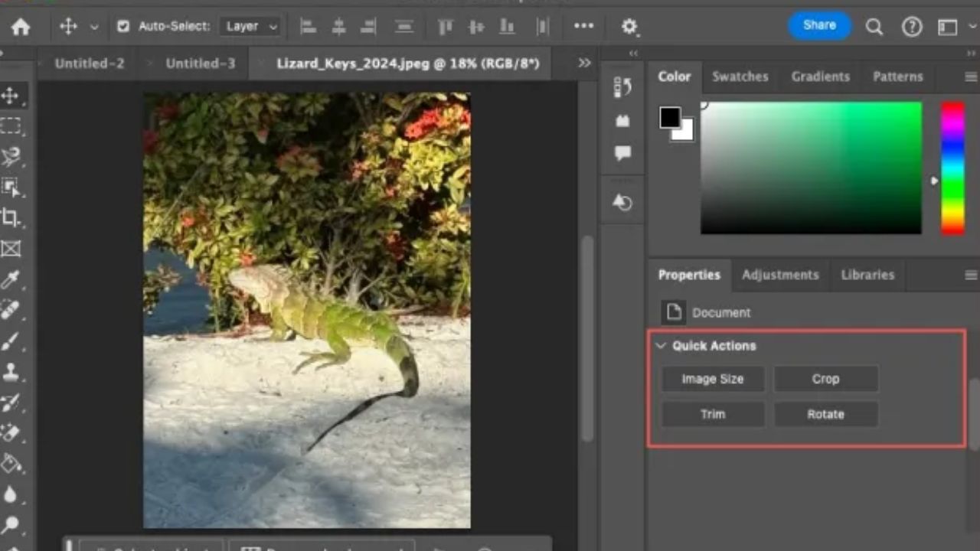Open the Libraries tab
The image size is (980, 551).
click(x=867, y=275)
